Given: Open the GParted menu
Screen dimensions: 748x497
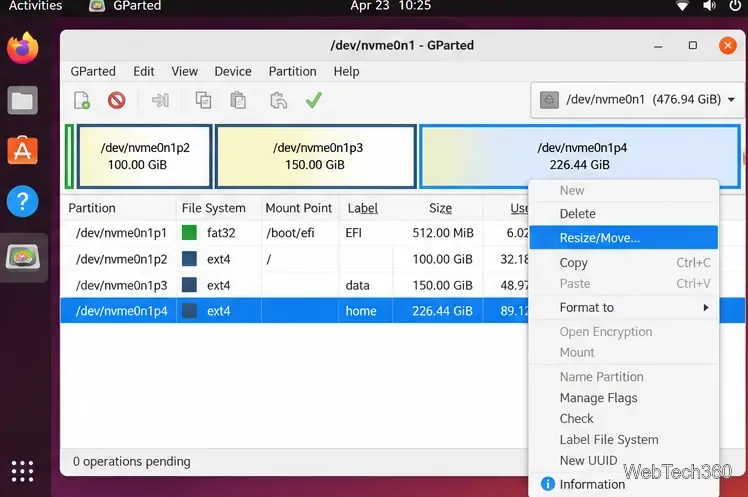Looking at the screenshot, I should click(x=93, y=72).
